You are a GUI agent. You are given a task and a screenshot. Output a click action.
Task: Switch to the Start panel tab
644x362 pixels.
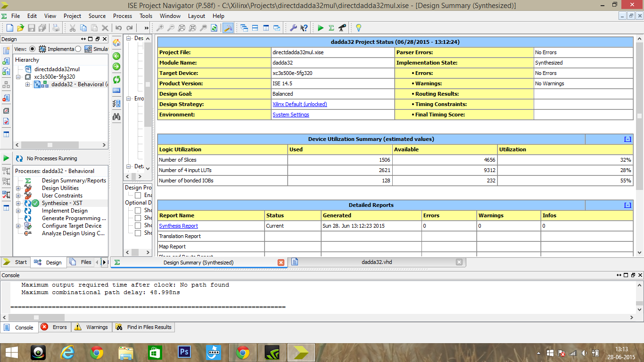point(16,262)
